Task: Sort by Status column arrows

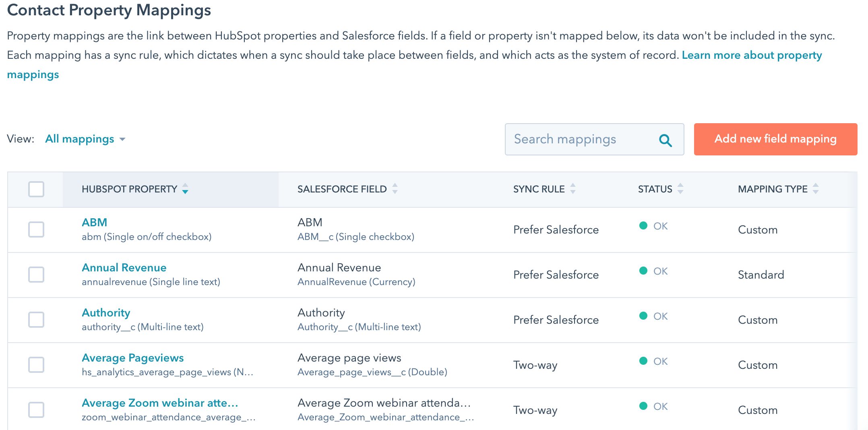Action: click(x=680, y=189)
